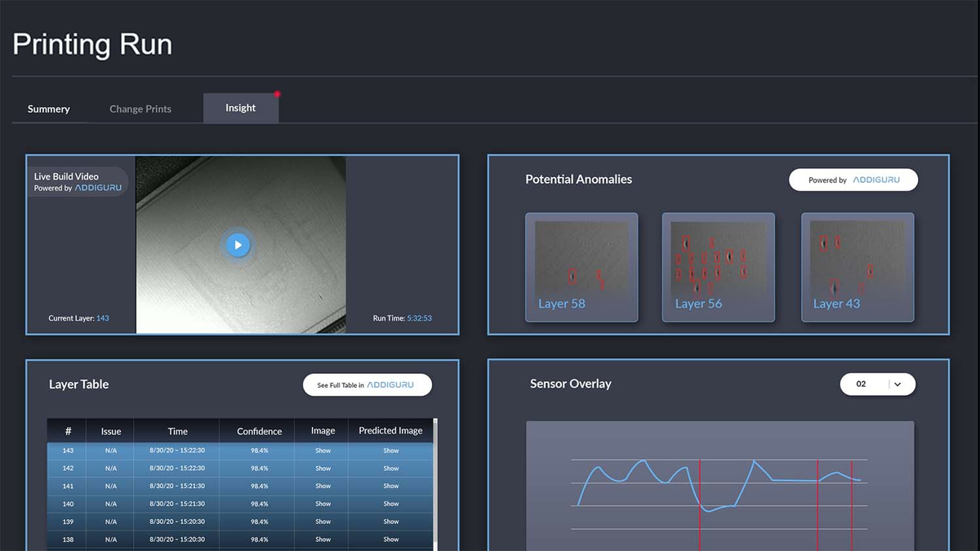Open the Change Prints tab

[x=140, y=109]
